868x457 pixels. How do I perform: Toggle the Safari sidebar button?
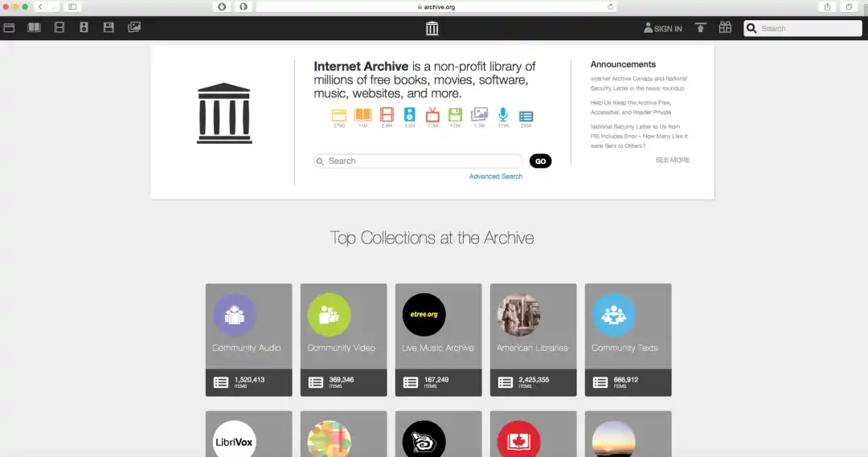pos(72,6)
